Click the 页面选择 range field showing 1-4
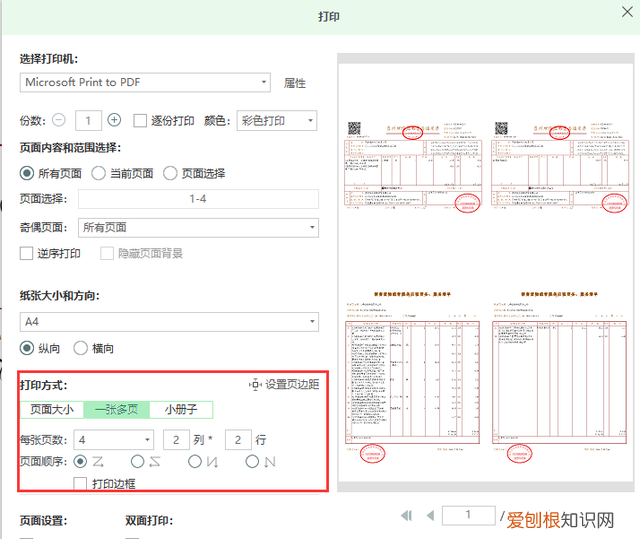Screen dimensions: 640x539 point(198,199)
